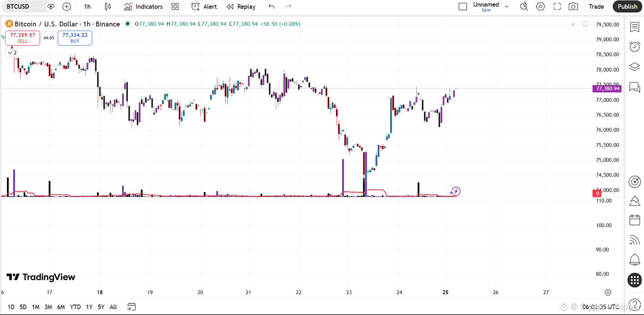The image size is (644, 315).
Task: Open indicator templates grid icon
Action: pyautogui.click(x=175, y=7)
